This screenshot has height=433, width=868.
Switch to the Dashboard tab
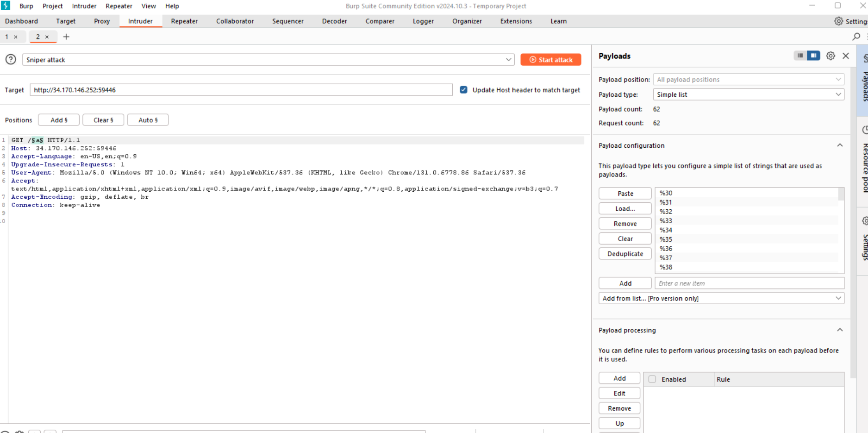click(21, 21)
